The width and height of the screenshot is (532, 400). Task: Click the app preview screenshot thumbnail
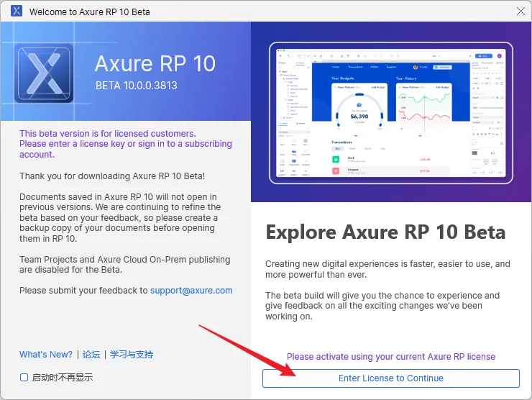391,113
